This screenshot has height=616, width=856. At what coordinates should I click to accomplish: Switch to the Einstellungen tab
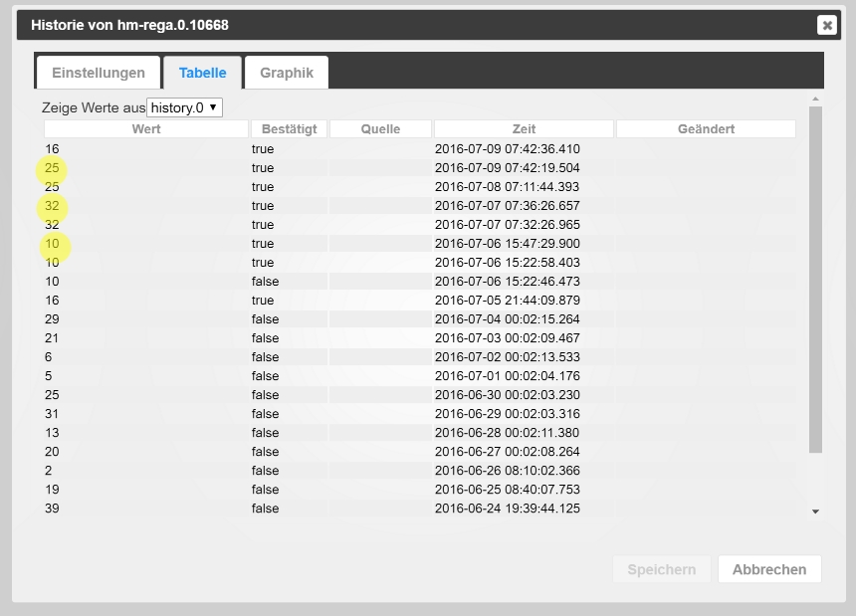point(99,73)
